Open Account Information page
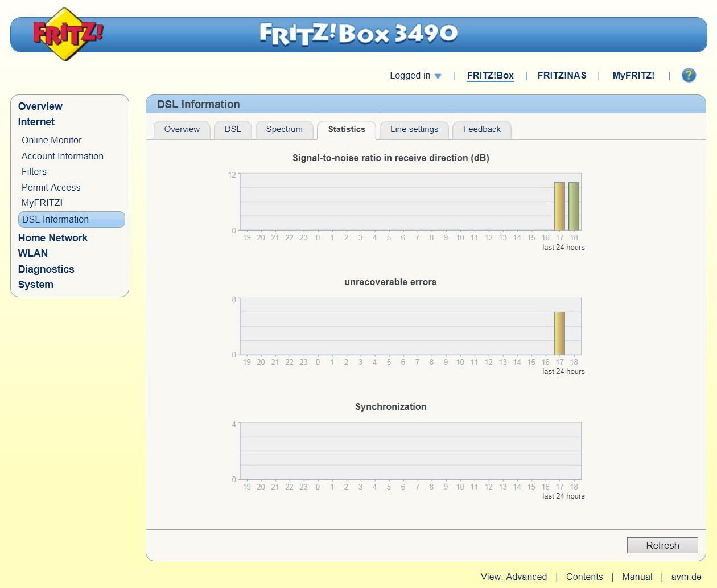This screenshot has width=717, height=588. click(63, 156)
